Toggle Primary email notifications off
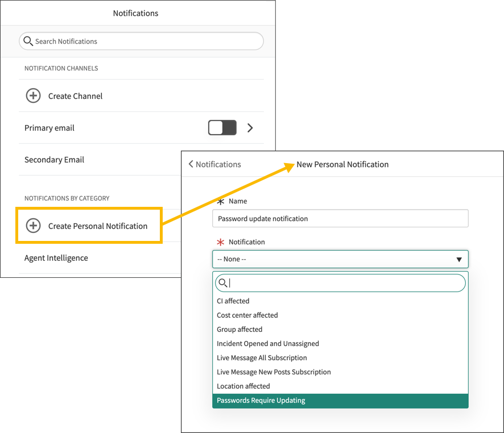The height and width of the screenshot is (433, 504). click(222, 127)
